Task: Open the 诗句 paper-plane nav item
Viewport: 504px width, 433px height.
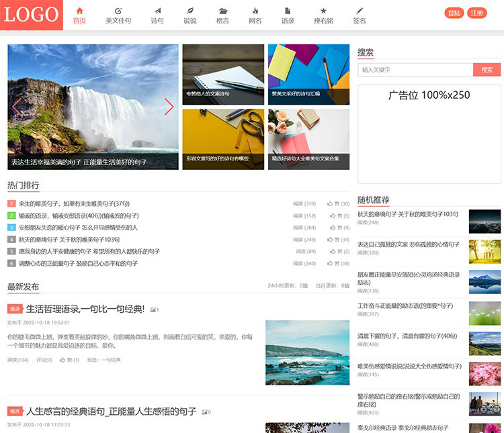Action: (x=157, y=11)
